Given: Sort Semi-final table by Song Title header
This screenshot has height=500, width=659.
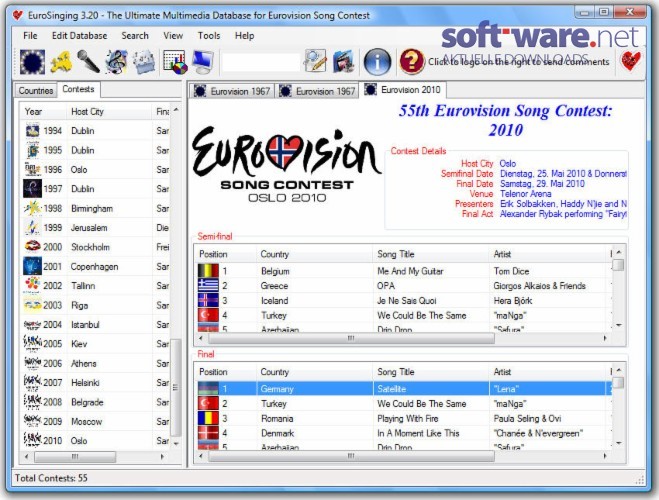Looking at the screenshot, I should click(x=431, y=254).
